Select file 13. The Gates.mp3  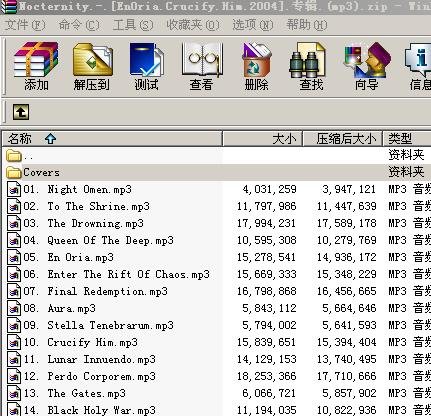click(x=217, y=393)
